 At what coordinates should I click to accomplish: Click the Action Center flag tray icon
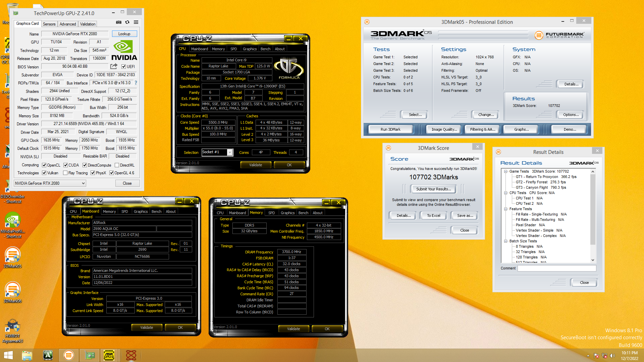(x=596, y=356)
